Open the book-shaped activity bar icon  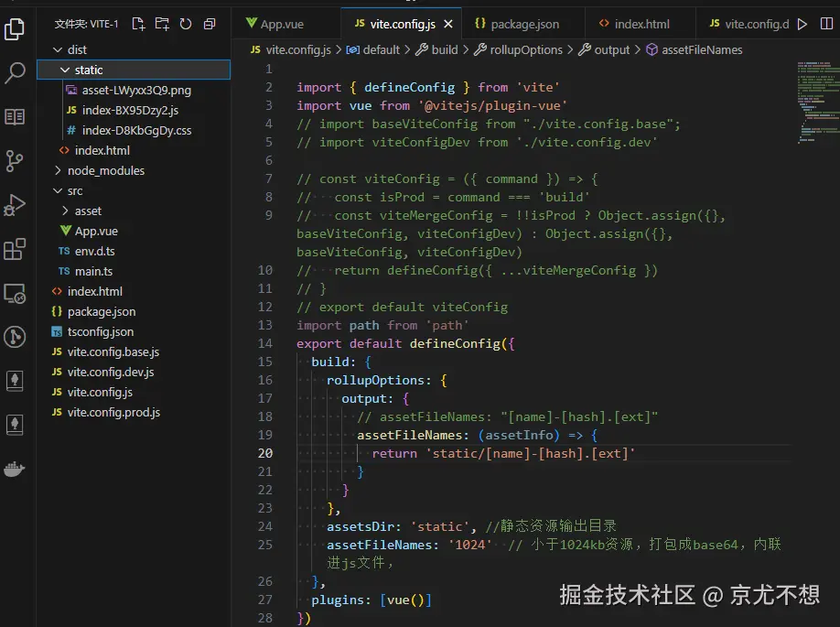tap(15, 116)
